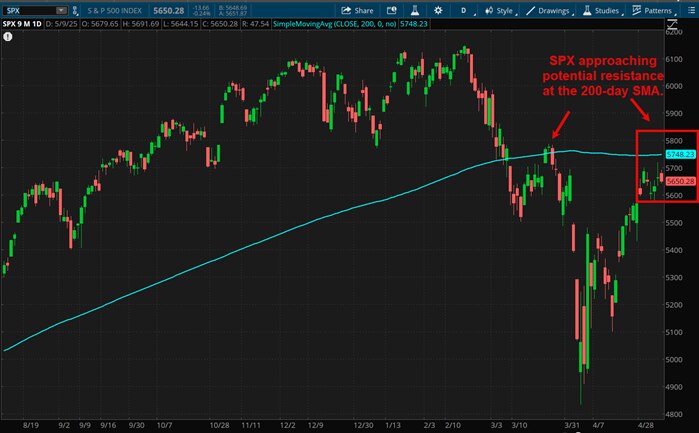Click the SPX symbol input field
The height and width of the screenshot is (433, 699).
[30, 9]
